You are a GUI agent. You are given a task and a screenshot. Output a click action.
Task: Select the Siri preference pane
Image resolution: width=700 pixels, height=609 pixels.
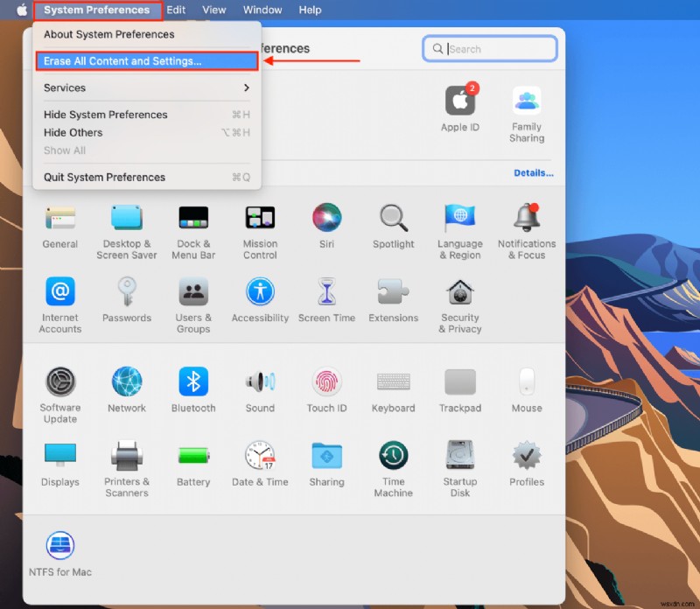click(326, 219)
